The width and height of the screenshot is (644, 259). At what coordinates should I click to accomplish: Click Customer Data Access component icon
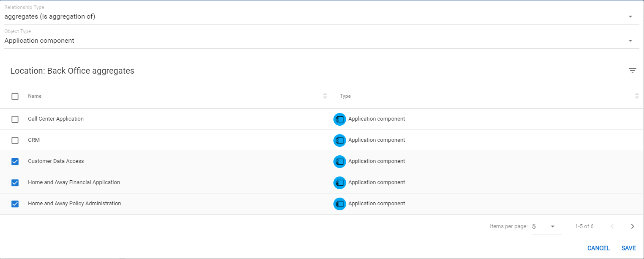(x=339, y=162)
